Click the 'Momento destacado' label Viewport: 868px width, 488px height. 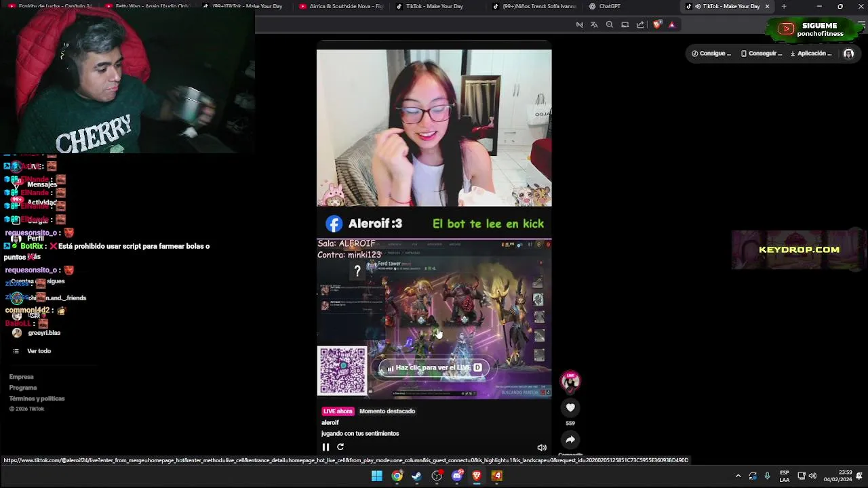tap(387, 411)
